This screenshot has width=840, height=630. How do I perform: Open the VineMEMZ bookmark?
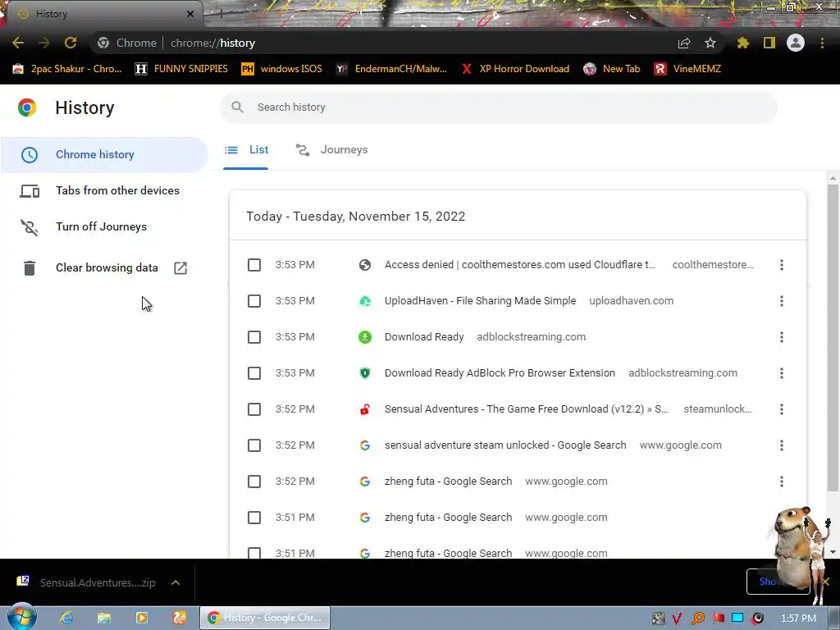point(687,69)
